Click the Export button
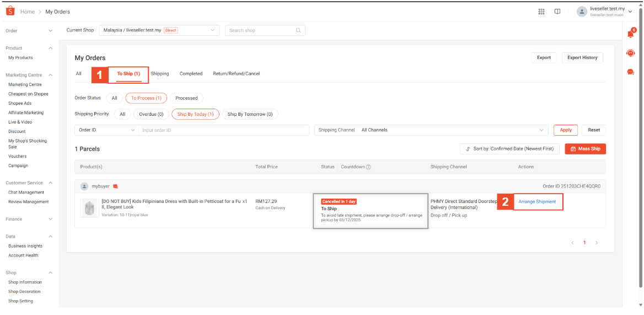This screenshot has width=644, height=315. pyautogui.click(x=544, y=57)
